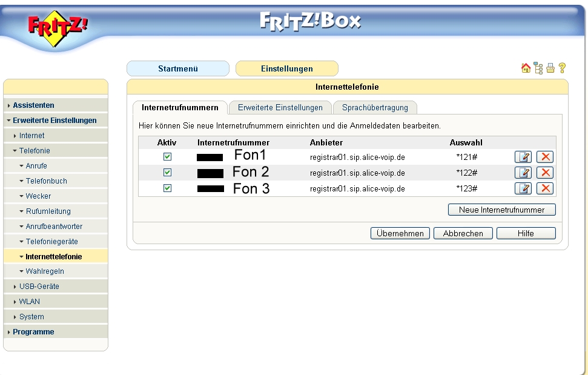Open the Sprachübertragung tab
Viewport: 588px width, 375px height.
point(375,108)
